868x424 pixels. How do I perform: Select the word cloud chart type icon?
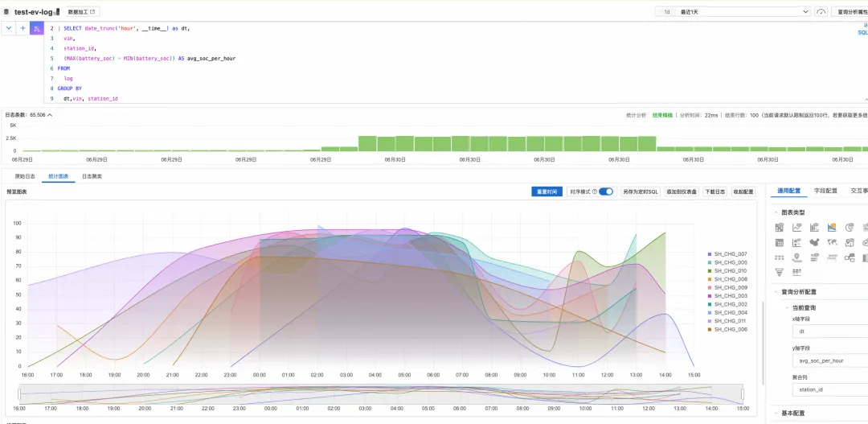pos(832,257)
